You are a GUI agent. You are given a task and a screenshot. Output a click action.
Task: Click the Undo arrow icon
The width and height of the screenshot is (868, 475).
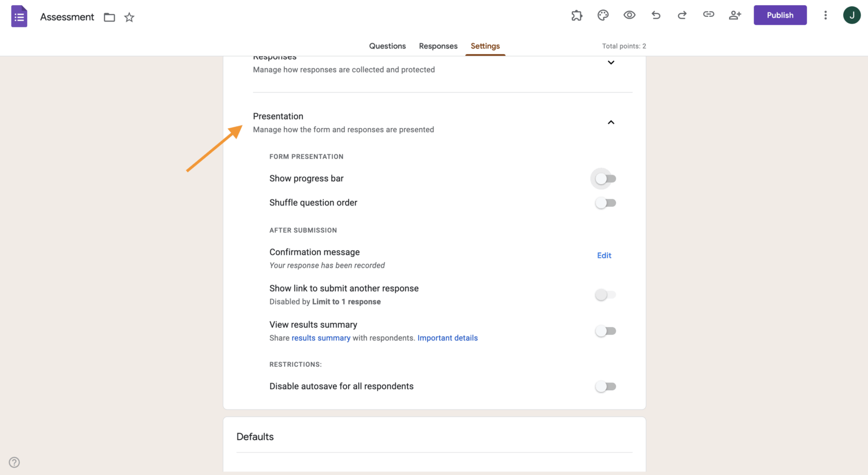[x=656, y=15]
